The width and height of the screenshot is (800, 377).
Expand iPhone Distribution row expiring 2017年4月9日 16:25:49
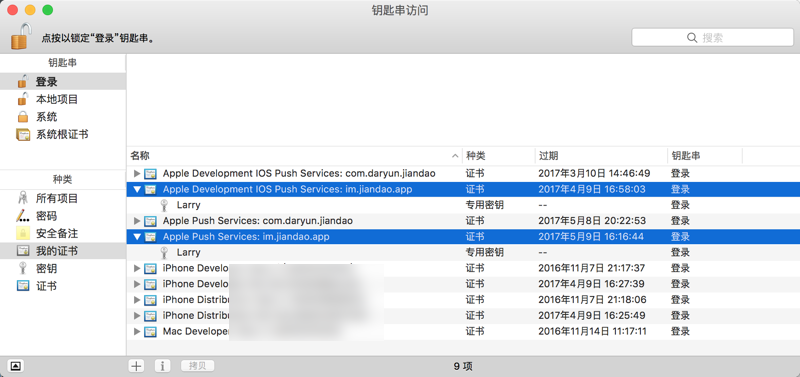tap(136, 316)
